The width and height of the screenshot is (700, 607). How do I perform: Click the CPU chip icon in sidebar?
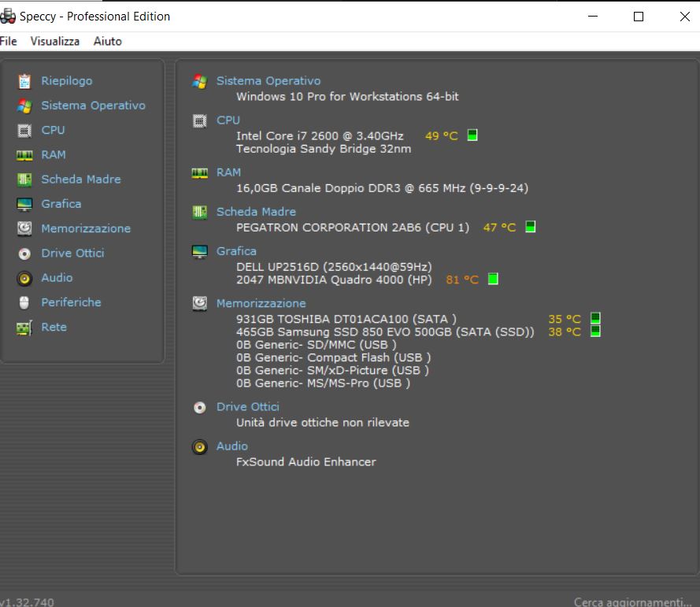(24, 131)
